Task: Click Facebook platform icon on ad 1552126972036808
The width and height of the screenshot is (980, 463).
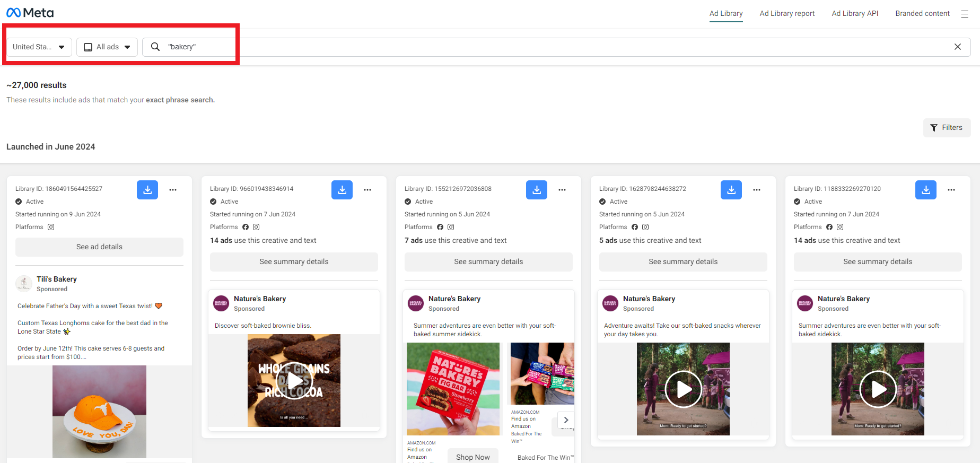Action: [x=440, y=227]
